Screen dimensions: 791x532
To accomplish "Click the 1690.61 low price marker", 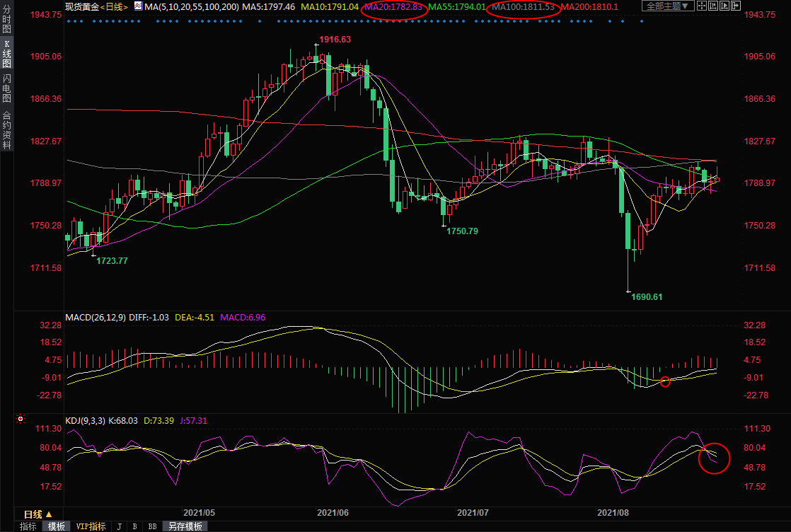I will point(646,297).
